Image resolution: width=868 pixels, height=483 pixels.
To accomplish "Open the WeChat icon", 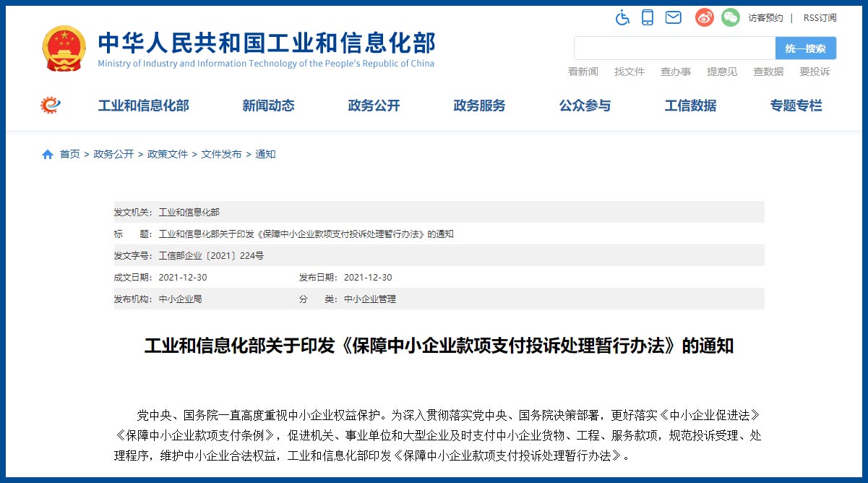I will (x=730, y=17).
